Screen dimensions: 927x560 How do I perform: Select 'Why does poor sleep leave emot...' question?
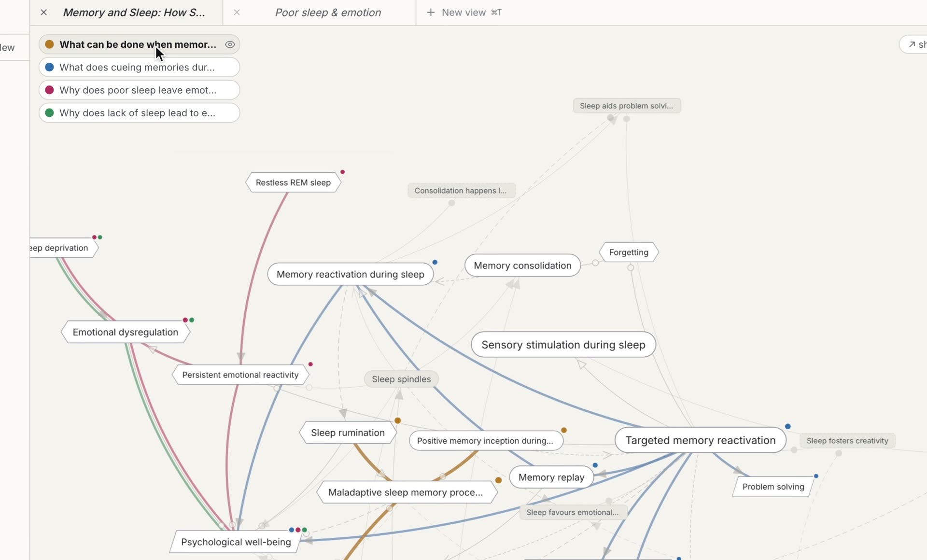[139, 90]
